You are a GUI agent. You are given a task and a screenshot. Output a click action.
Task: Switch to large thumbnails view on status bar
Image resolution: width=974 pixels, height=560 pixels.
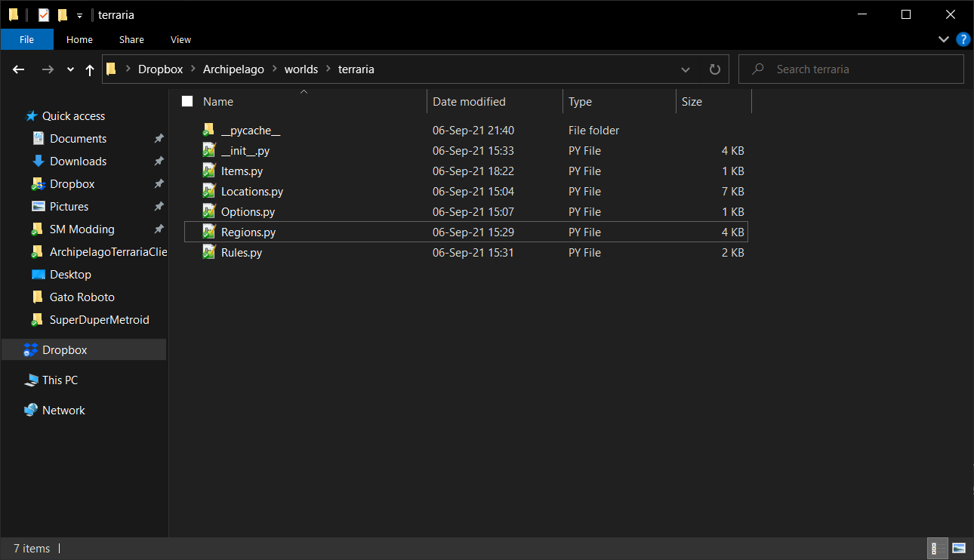(x=958, y=548)
